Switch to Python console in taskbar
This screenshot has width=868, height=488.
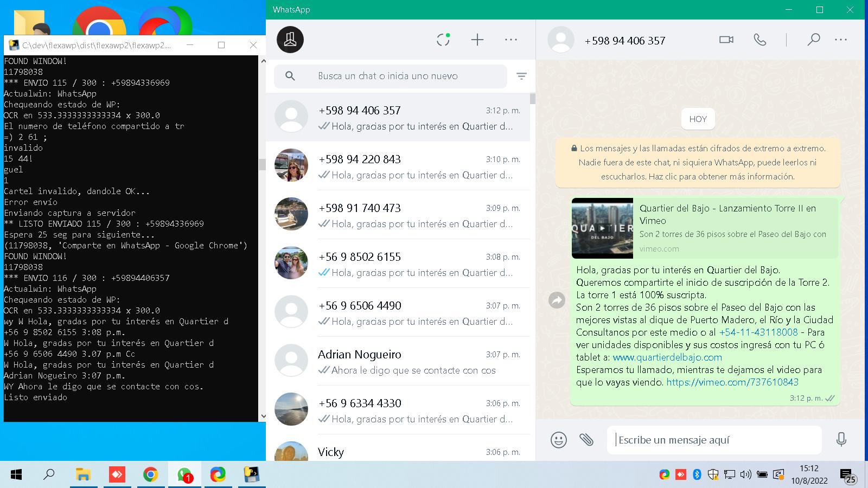click(252, 475)
